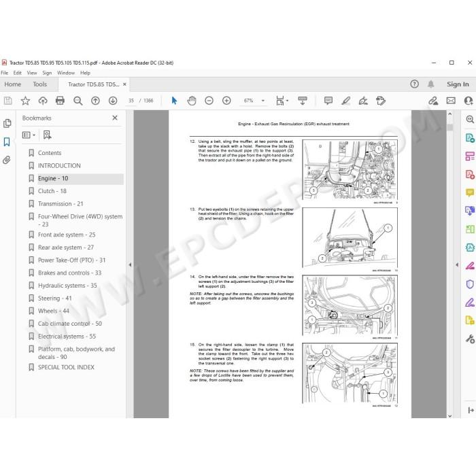The height and width of the screenshot is (476, 476).
Task: Go to previous page arrow
Action: tap(95, 101)
